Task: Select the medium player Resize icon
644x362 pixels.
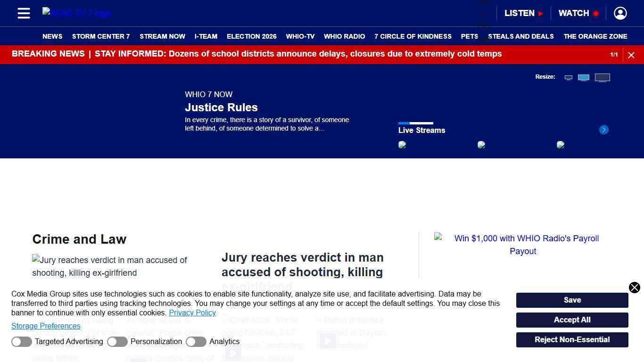Action: point(584,77)
